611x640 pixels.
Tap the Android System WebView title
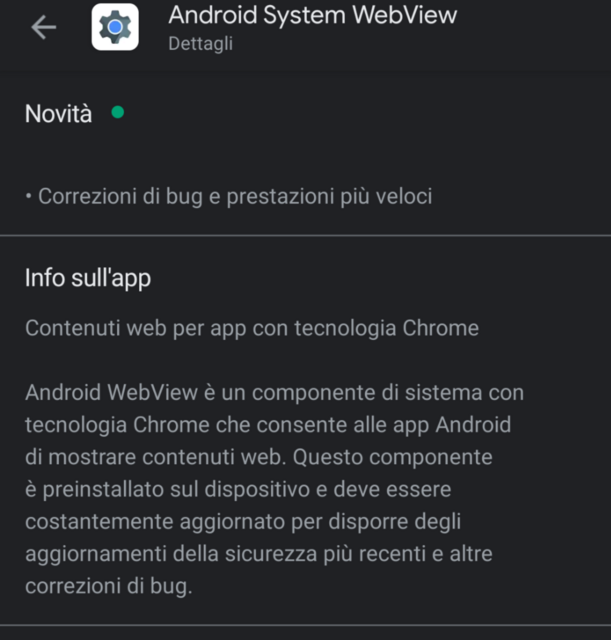pos(313,15)
